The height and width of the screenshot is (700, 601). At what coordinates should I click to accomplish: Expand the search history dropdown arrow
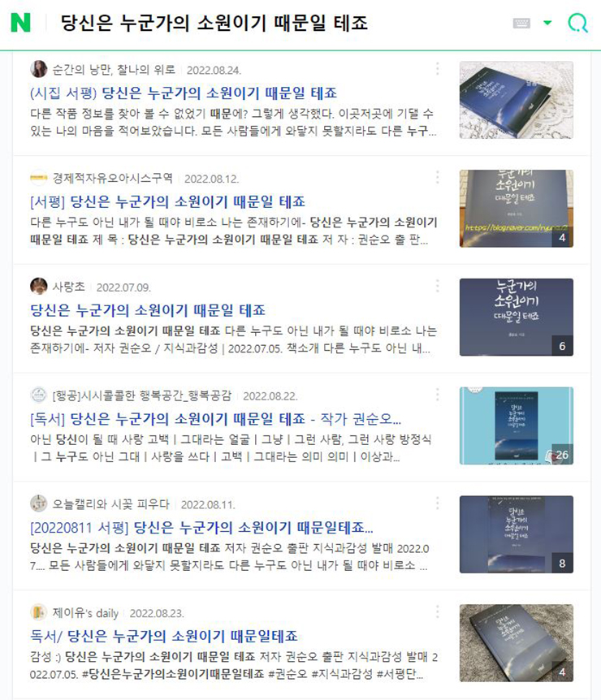point(547,23)
